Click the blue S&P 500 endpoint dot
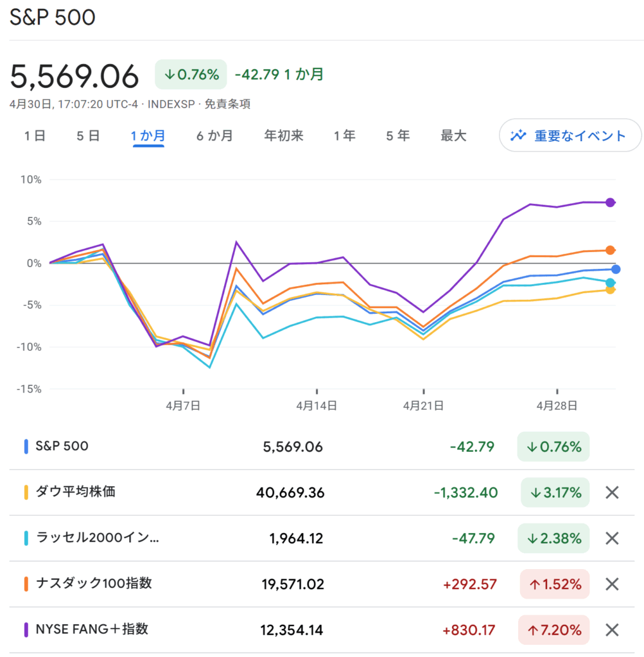644x657 pixels. [x=616, y=269]
